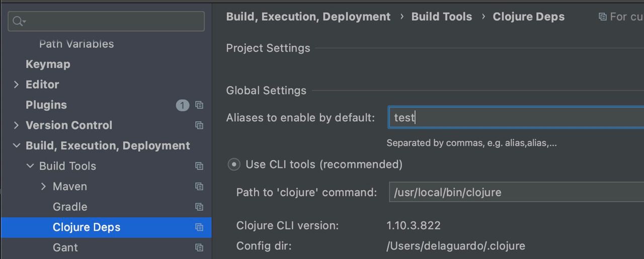Collapse Build, Execution, Deployment section
Screen dimensions: 644x259
[17, 146]
